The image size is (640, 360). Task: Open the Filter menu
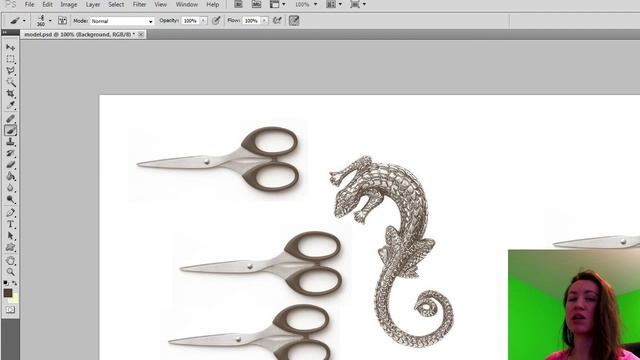point(139,4)
